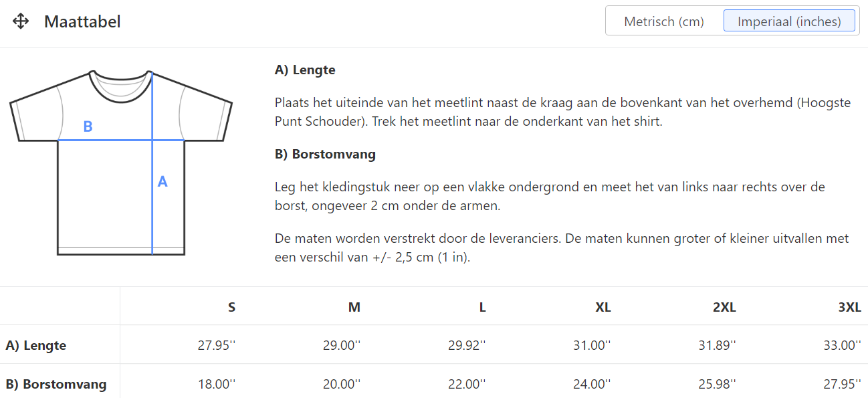868x398 pixels.
Task: Click the 24.00'' chest value for XL
Action: coord(592,384)
